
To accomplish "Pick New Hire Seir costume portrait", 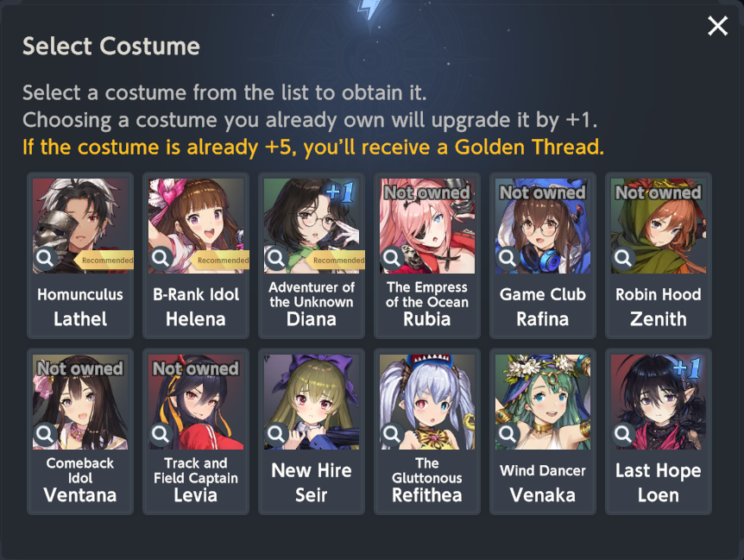I will pyautogui.click(x=312, y=401).
